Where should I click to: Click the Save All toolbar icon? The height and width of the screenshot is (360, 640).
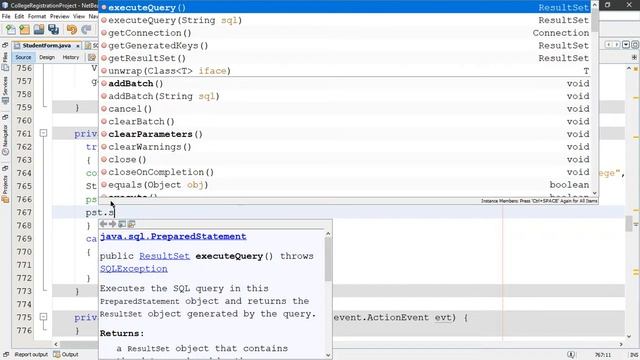click(x=53, y=29)
